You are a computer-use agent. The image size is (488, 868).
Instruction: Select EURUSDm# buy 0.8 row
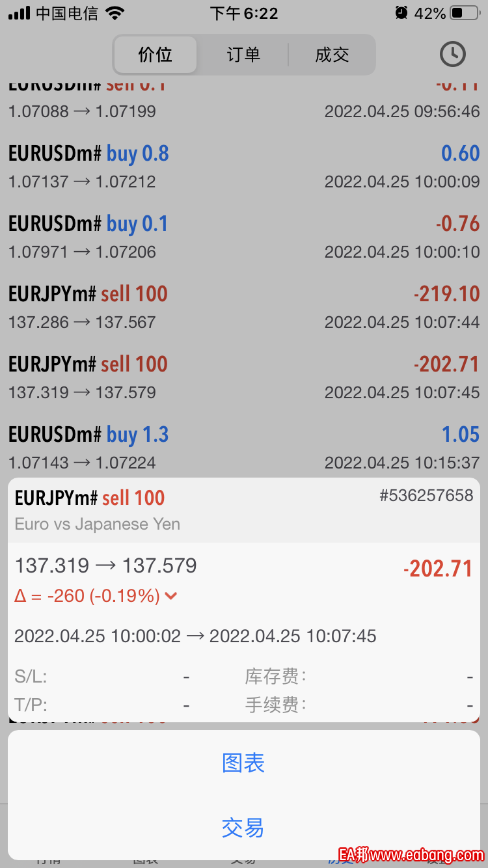(x=244, y=167)
